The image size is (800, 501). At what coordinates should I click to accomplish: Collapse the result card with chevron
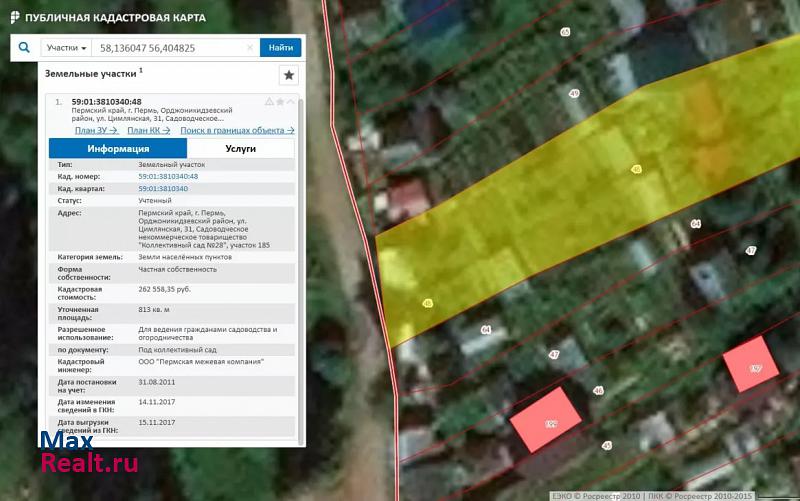point(291,102)
